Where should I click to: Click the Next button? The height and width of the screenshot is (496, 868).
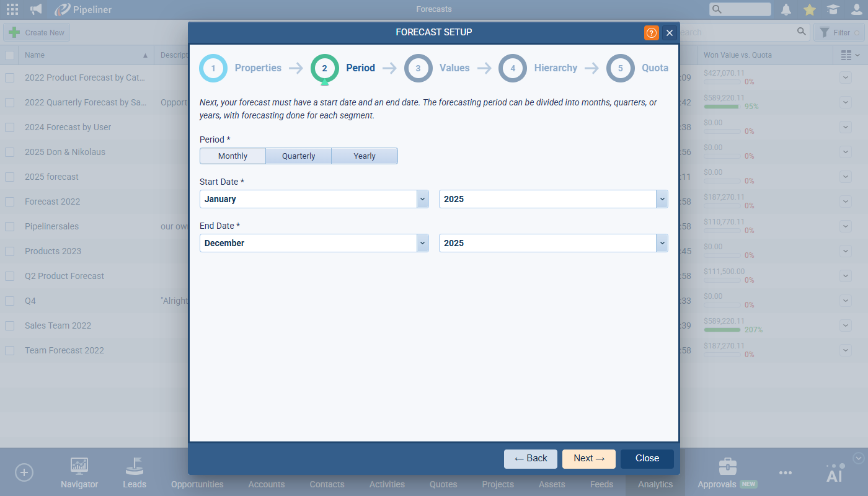pos(588,459)
